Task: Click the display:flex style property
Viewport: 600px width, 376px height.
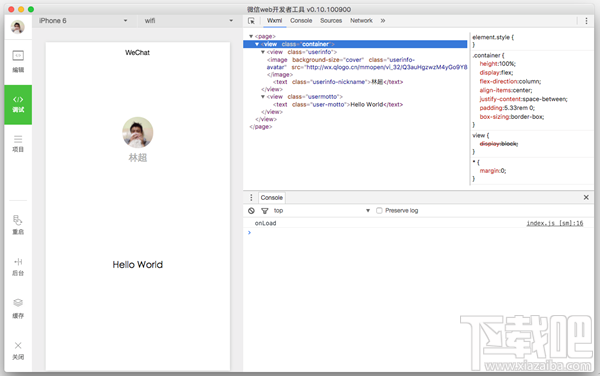Action: [496, 73]
